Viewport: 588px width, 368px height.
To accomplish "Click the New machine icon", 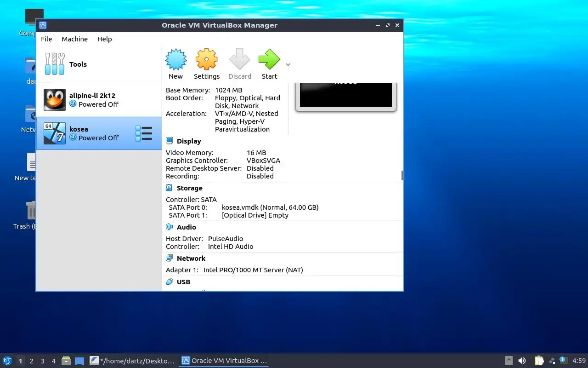I will [x=175, y=59].
